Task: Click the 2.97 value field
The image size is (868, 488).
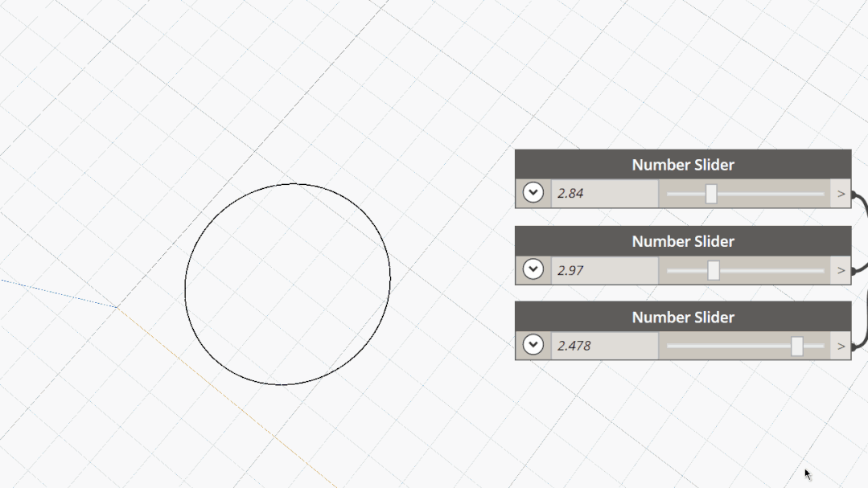Action: coord(604,270)
